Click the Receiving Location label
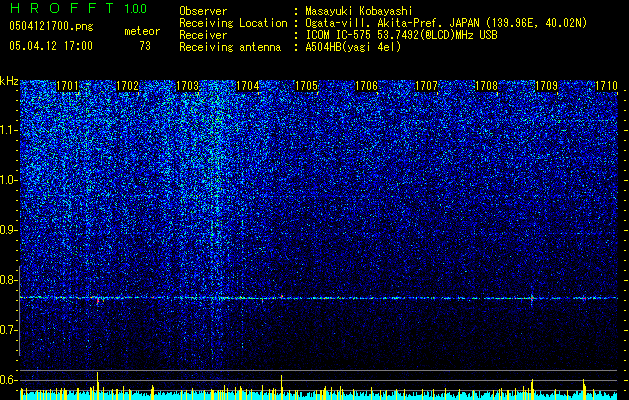629x400 pixels. (233, 23)
